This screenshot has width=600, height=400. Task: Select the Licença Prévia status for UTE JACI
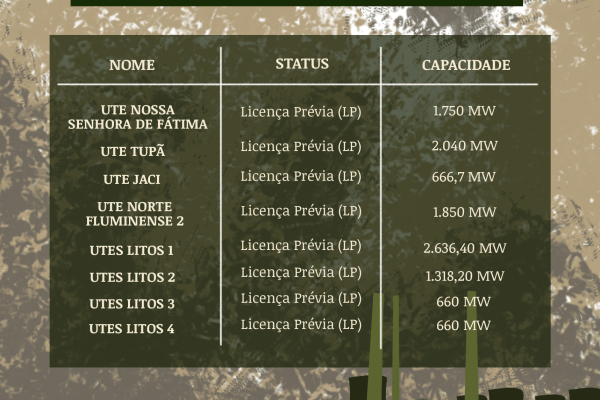[x=300, y=176]
